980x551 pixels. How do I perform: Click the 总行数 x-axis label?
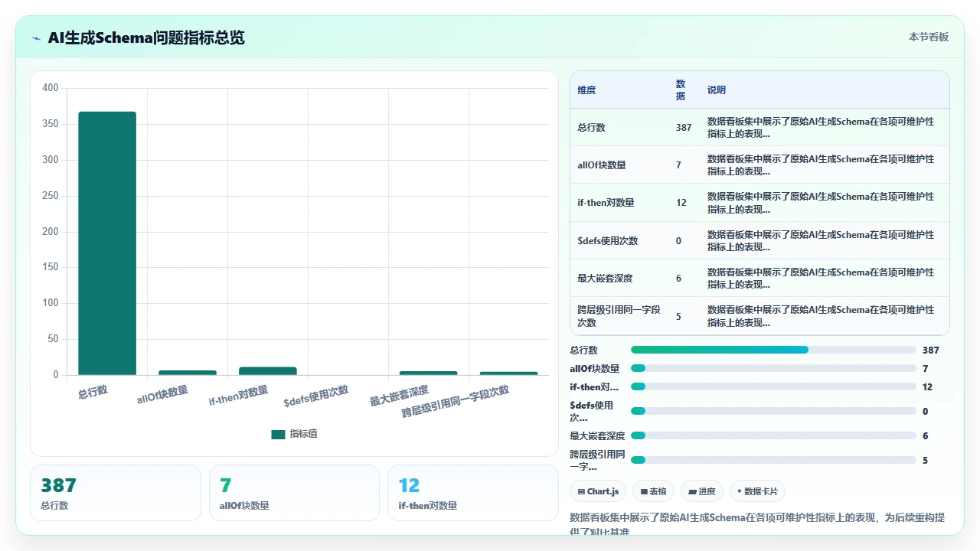pos(93,392)
